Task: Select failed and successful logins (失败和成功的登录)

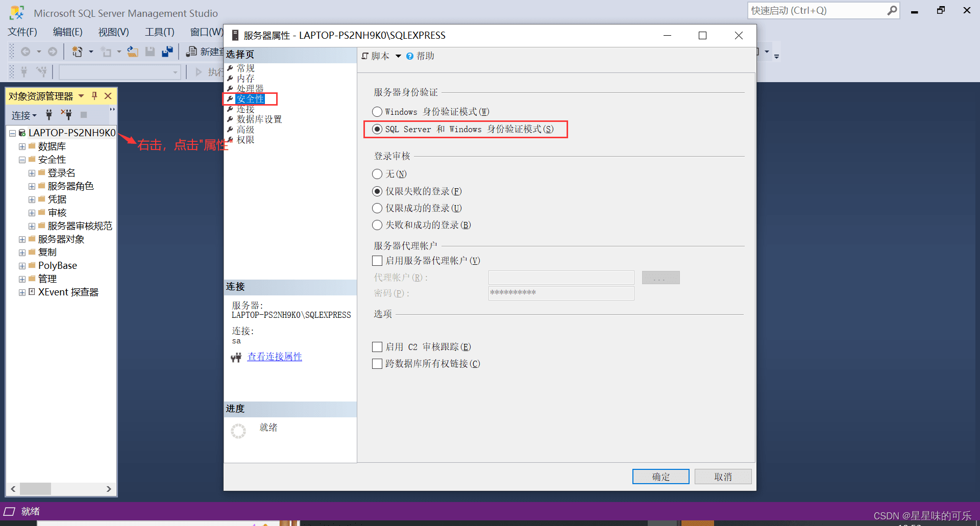Action: point(377,225)
